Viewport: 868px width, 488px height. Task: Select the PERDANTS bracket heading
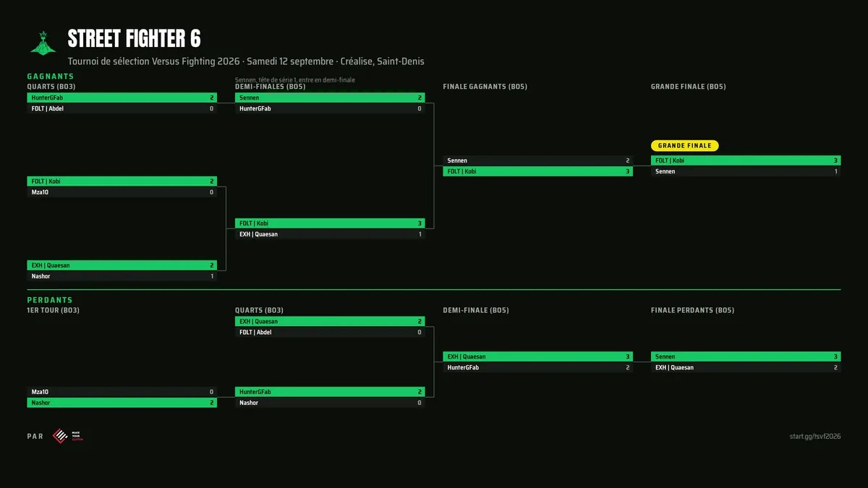[x=50, y=299]
